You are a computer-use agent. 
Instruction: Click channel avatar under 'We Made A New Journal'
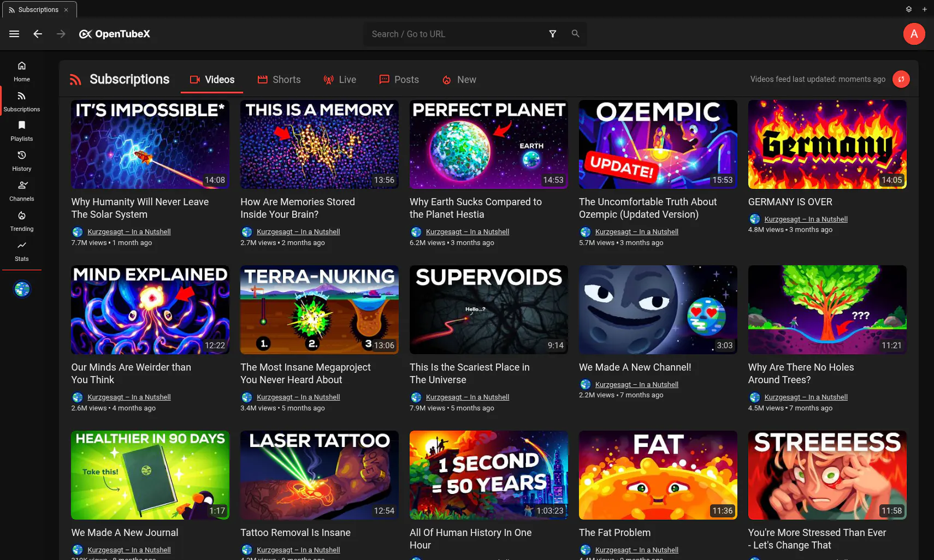pos(78,550)
